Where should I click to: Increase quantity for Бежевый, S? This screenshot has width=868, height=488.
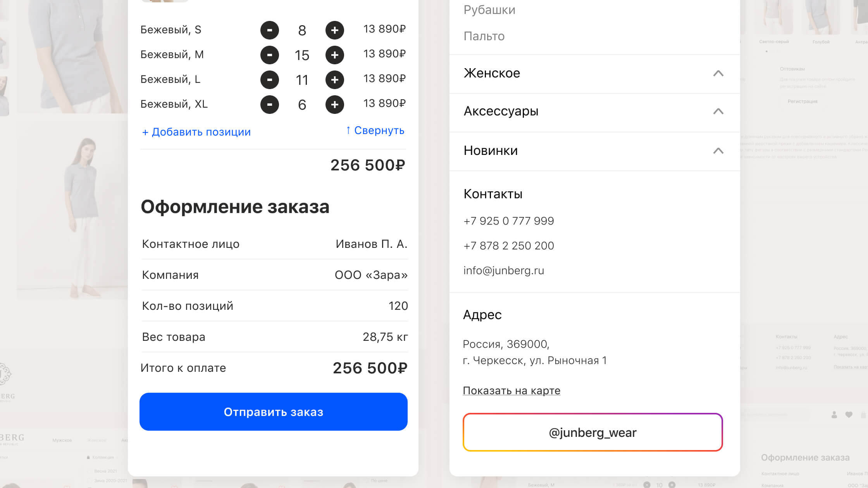pyautogui.click(x=335, y=30)
